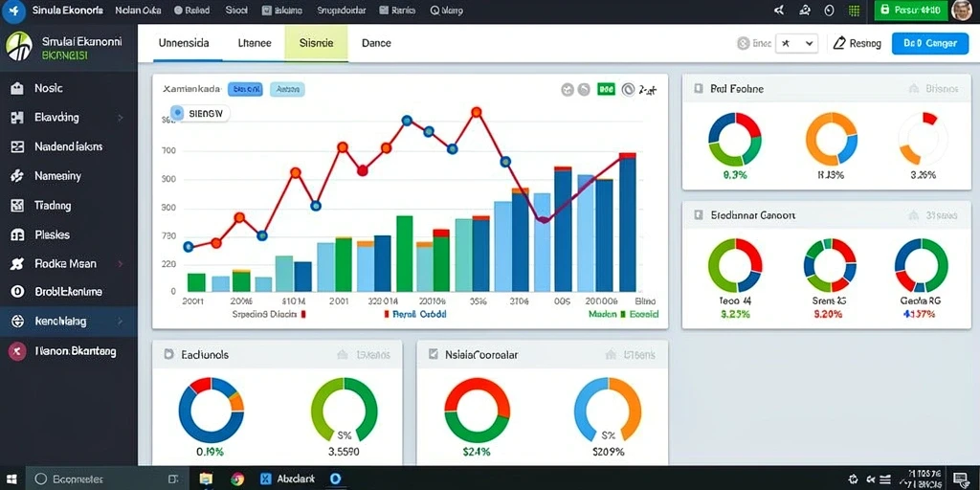Click the Nosic home icon in sidebar
This screenshot has height=490, width=980.
17,89
